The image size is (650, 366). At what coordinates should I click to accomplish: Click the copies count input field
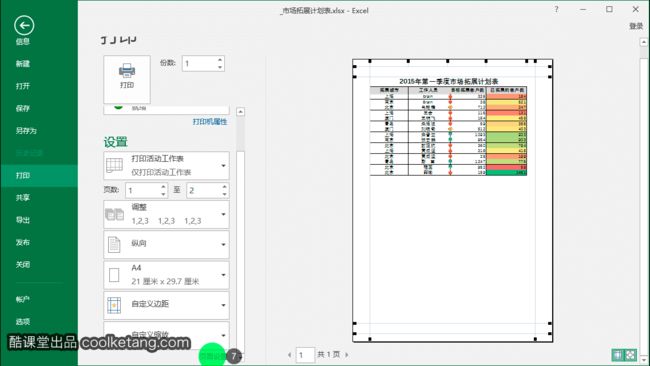[x=199, y=63]
